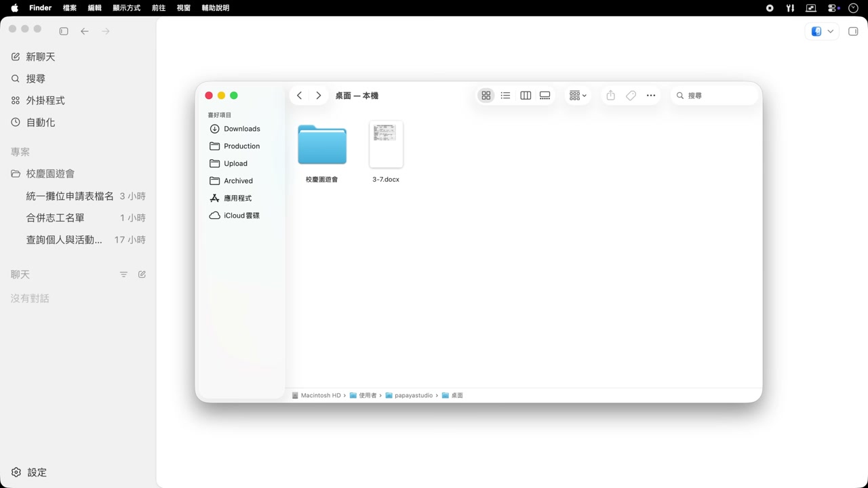
Task: Open the grouping options dropdown
Action: pyautogui.click(x=578, y=96)
